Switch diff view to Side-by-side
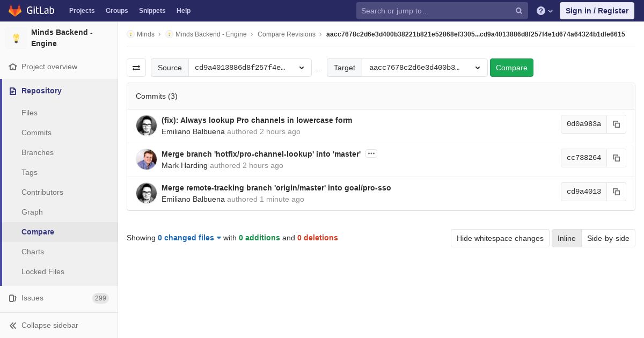Screen dimensions: 644x338 [x=608, y=238]
